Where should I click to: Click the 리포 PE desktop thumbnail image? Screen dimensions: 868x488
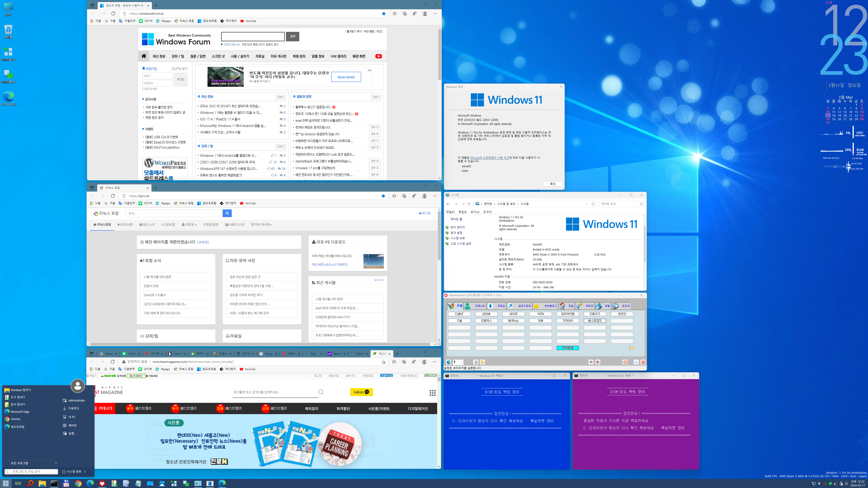373,261
